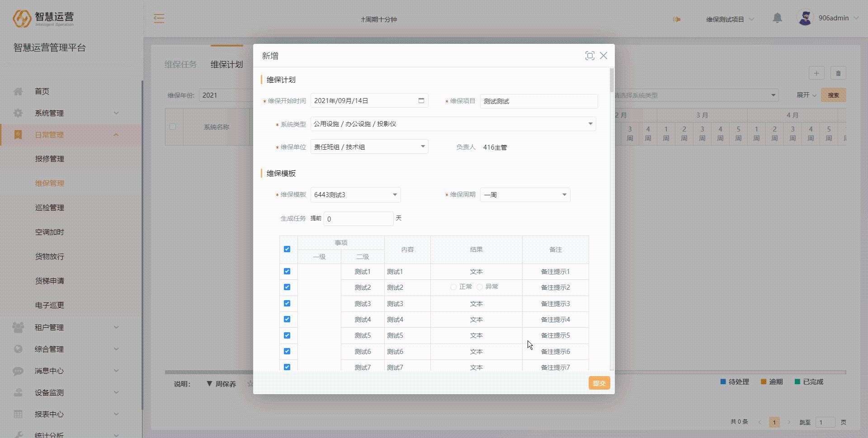This screenshot has width=868, height=438.
Task: Click the orange speaker announcement icon
Action: click(676, 19)
